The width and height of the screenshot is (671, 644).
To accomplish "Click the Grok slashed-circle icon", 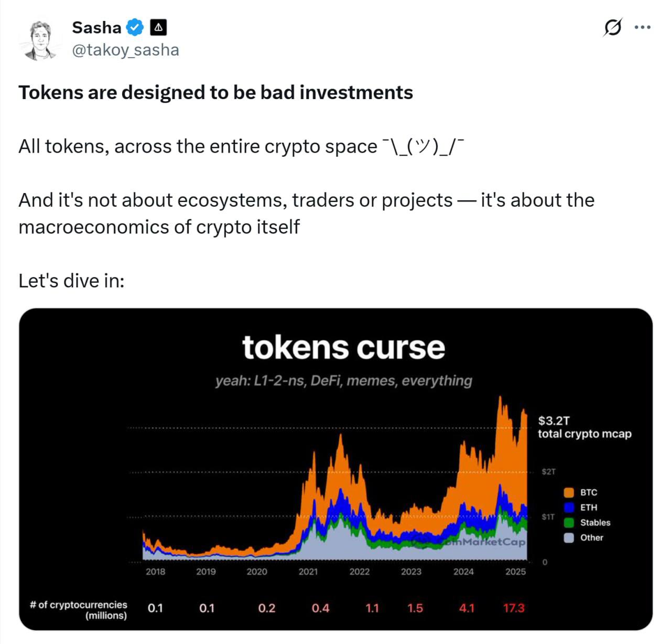I will 612,27.
